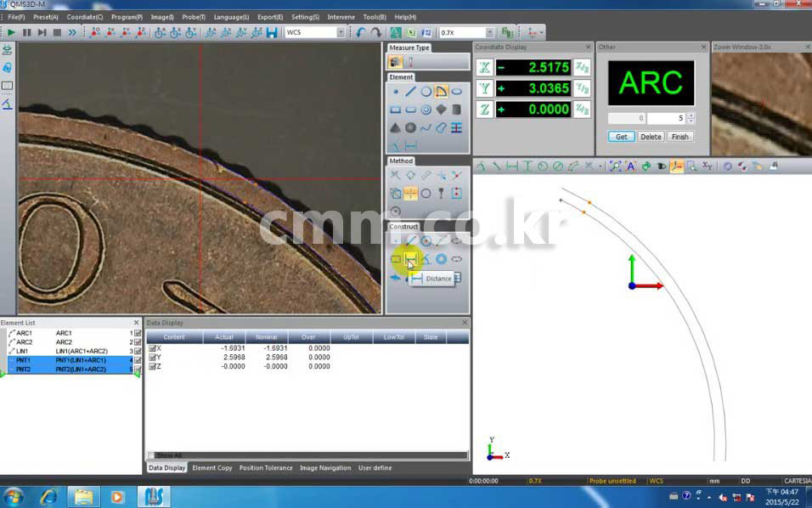Select the Arc element tool
Image resolution: width=812 pixels, height=508 pixels.
pos(441,92)
